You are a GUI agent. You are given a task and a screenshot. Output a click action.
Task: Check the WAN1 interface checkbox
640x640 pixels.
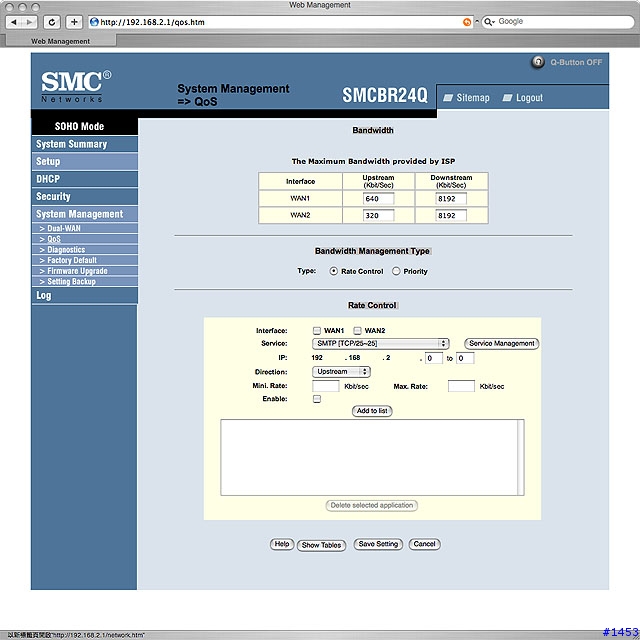317,330
